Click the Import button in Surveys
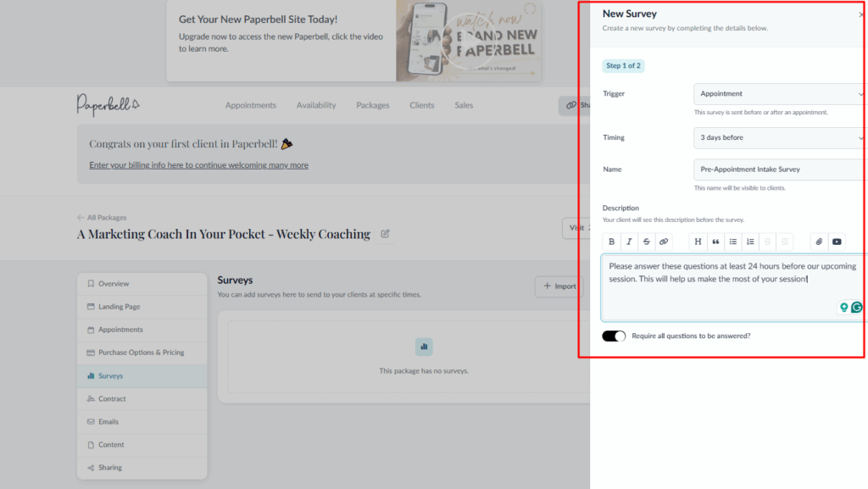Image resolution: width=868 pixels, height=489 pixels. 559,286
